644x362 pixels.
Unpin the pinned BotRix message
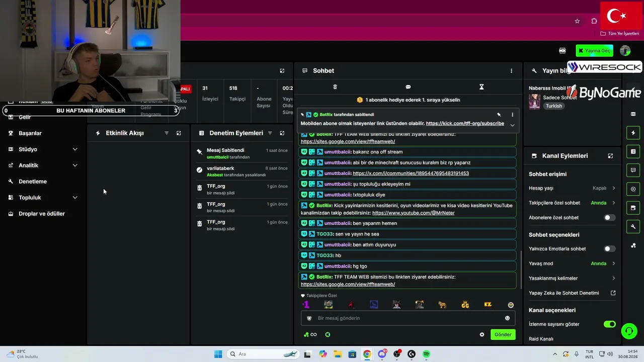click(499, 115)
